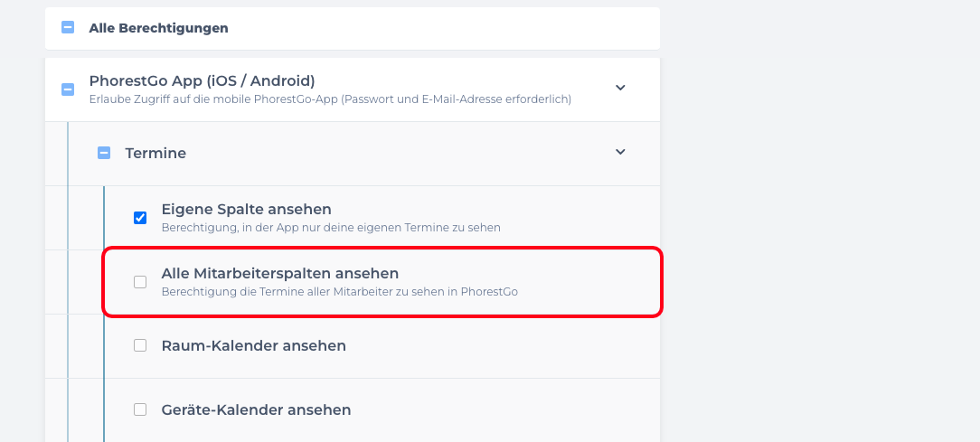This screenshot has height=442, width=980.
Task: Toggle the PhorestGo App permission checkbox
Action: 68,89
